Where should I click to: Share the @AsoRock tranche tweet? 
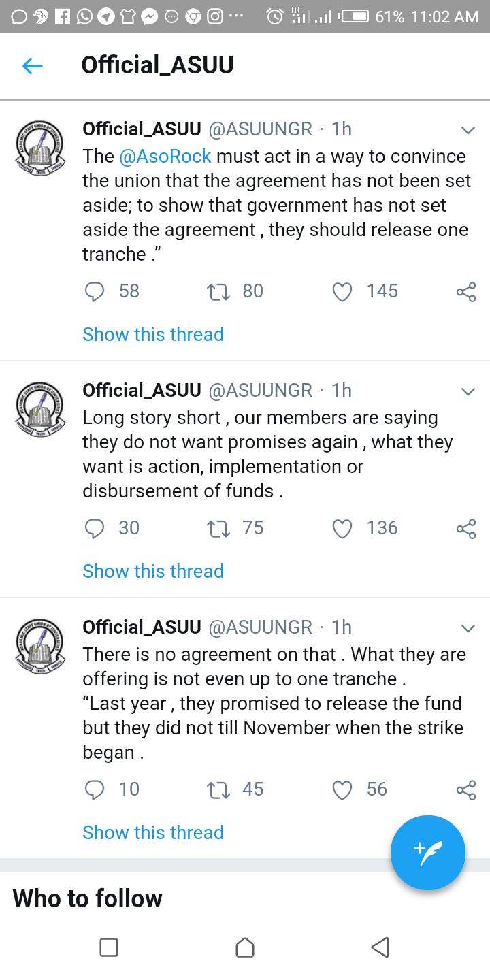[x=466, y=293]
